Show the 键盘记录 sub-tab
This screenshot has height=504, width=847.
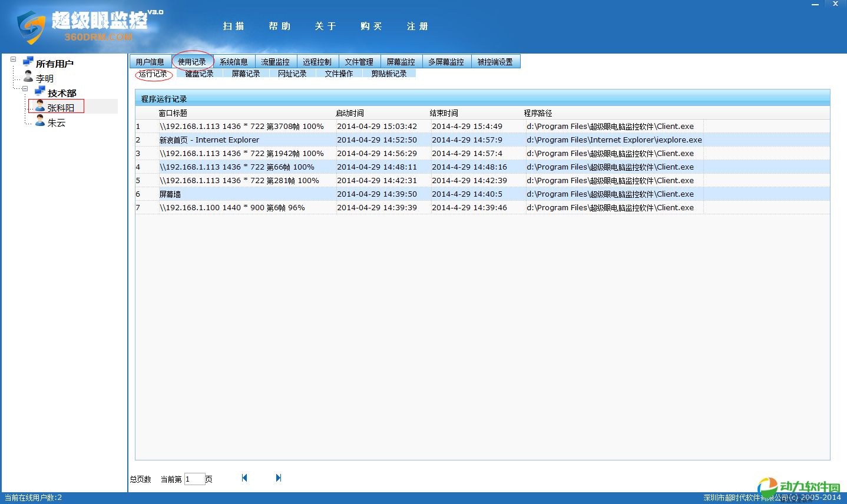(199, 74)
